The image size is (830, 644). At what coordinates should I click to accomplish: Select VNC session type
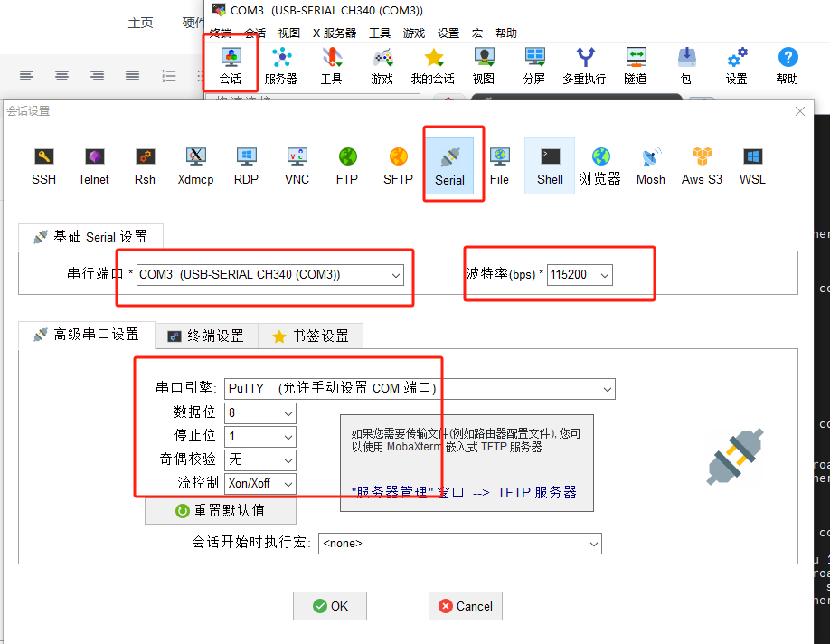297,166
